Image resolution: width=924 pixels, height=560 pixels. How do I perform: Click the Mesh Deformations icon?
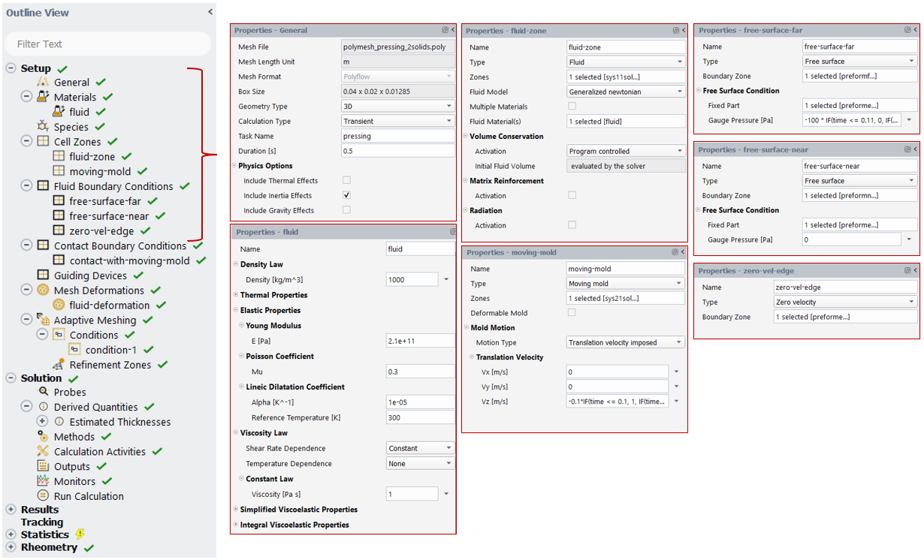(x=43, y=291)
